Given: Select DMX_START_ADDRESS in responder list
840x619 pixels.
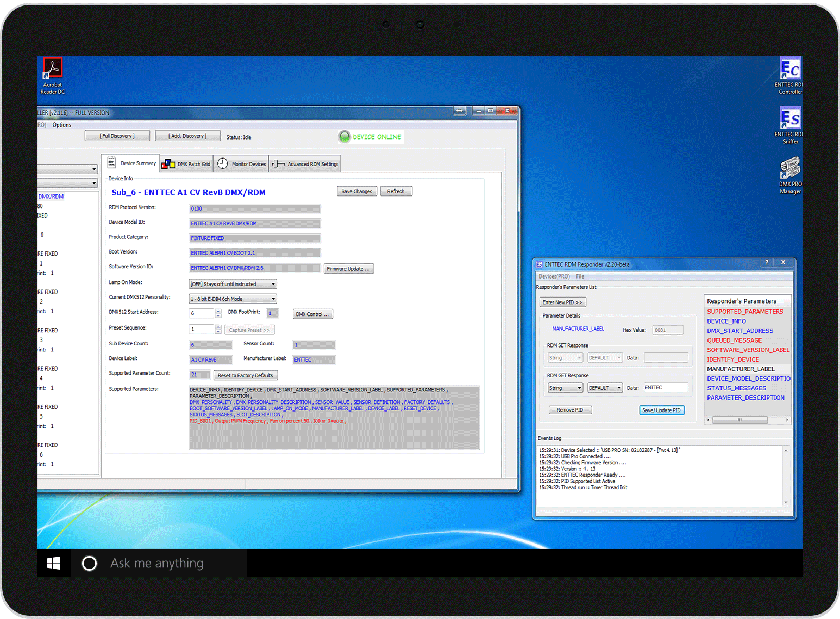Looking at the screenshot, I should coord(740,331).
